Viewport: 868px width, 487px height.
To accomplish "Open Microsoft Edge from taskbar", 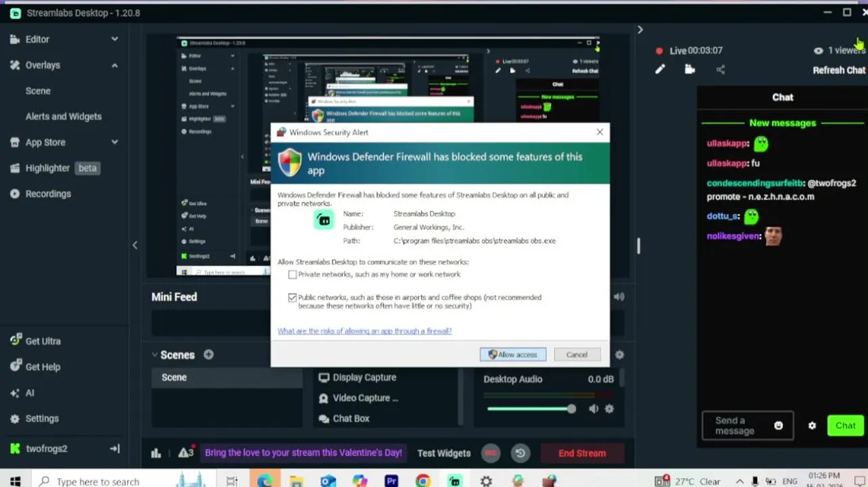I will [x=264, y=481].
